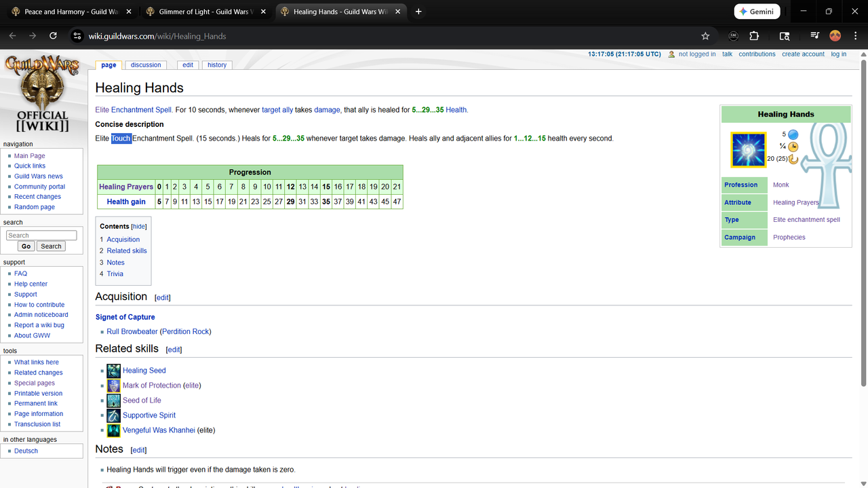Screen dimensions: 868x488
Task: Click the recharge time icon in infobox
Action: point(793,159)
